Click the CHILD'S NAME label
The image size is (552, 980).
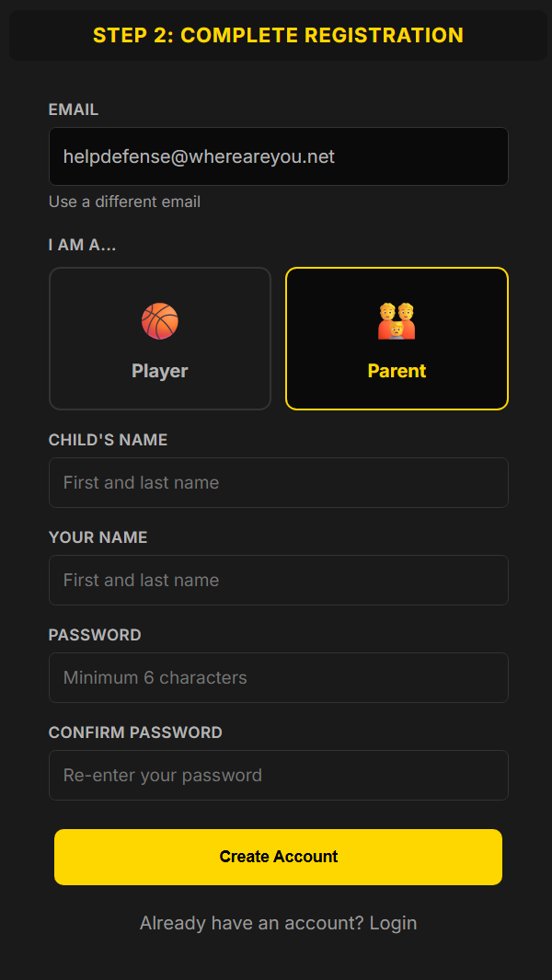(108, 440)
